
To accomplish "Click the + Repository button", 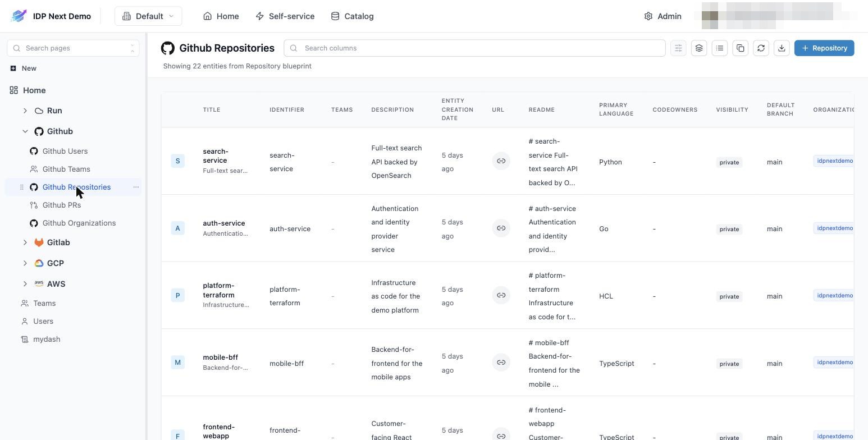I will (x=824, y=48).
